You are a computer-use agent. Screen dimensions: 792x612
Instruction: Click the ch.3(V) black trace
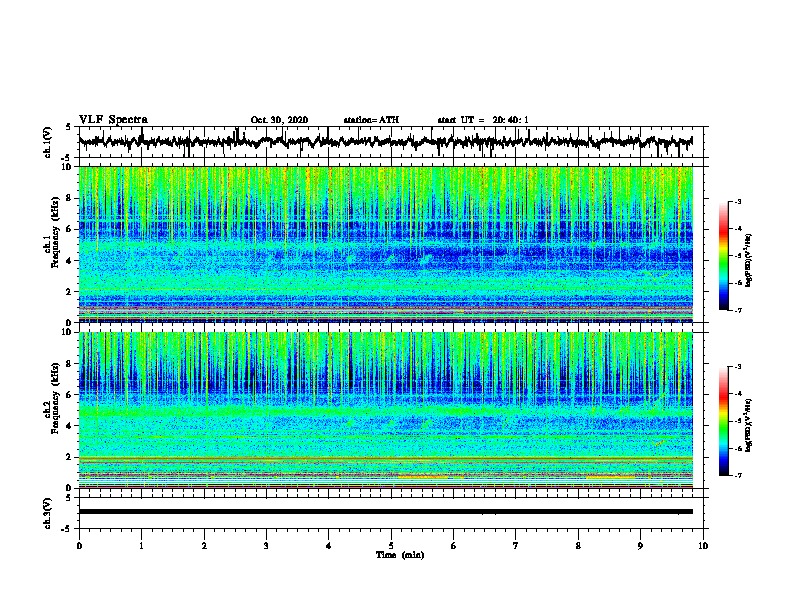click(x=385, y=512)
